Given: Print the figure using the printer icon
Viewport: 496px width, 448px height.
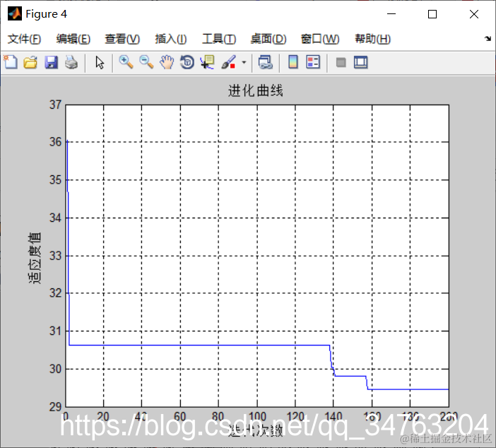Looking at the screenshot, I should pyautogui.click(x=71, y=62).
